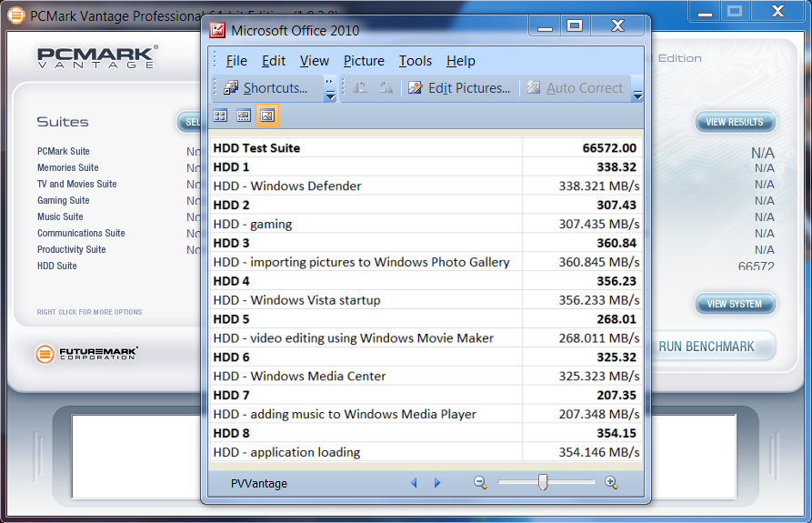The height and width of the screenshot is (523, 812).
Task: Open the Tools menu
Action: [x=416, y=61]
